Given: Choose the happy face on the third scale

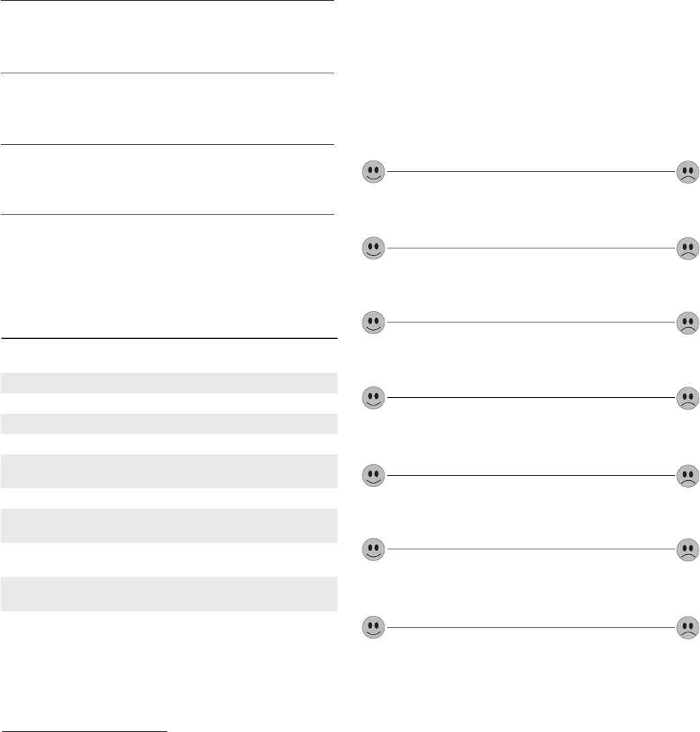Looking at the screenshot, I should tap(374, 322).
